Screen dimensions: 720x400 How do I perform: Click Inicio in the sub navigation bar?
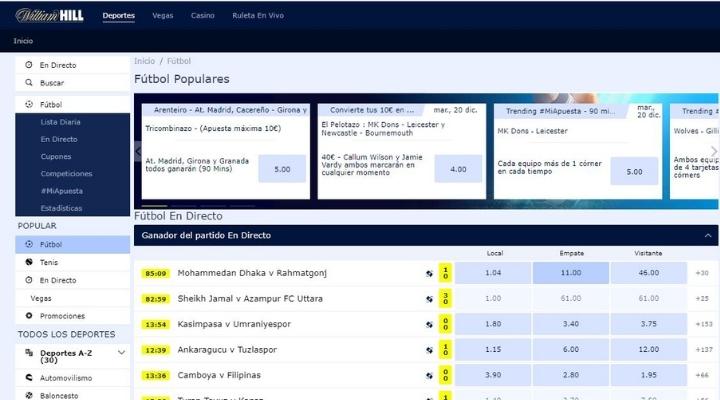tap(23, 41)
